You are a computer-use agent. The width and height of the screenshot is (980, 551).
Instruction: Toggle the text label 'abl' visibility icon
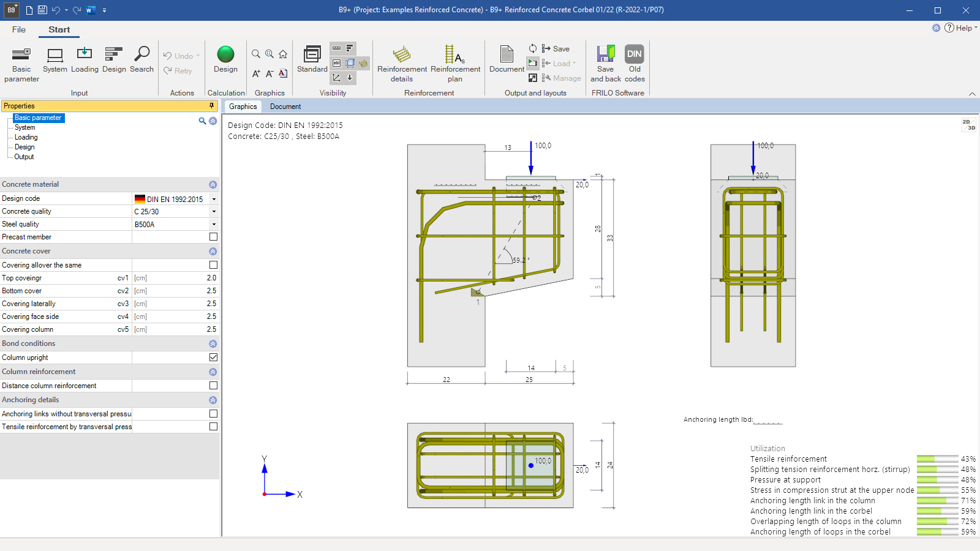click(x=336, y=63)
